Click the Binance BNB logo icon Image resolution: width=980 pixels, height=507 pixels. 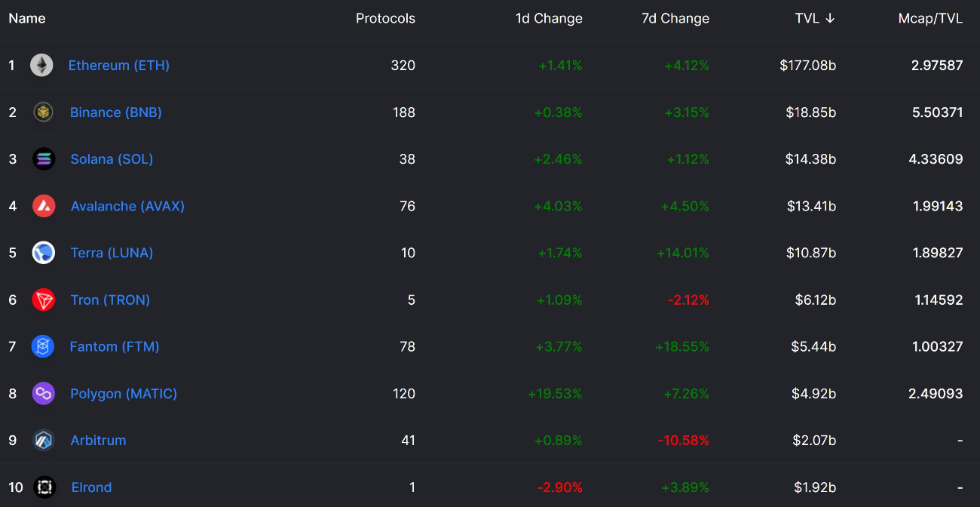(x=44, y=112)
